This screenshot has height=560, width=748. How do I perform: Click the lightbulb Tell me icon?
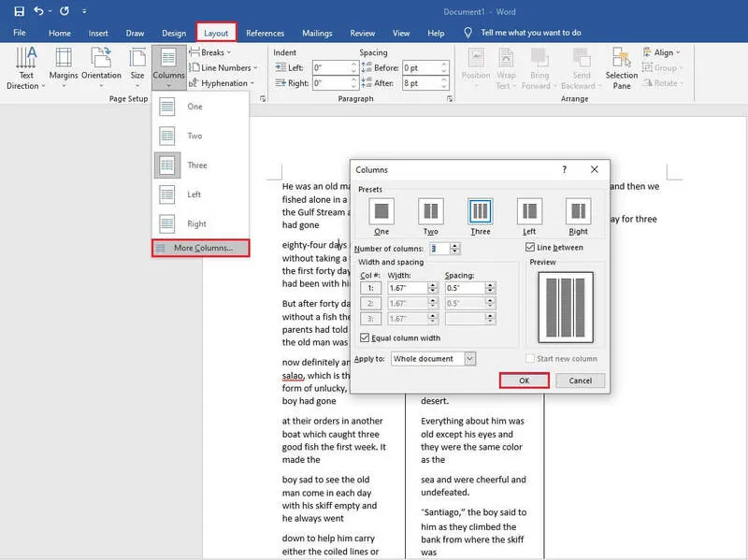[468, 33]
